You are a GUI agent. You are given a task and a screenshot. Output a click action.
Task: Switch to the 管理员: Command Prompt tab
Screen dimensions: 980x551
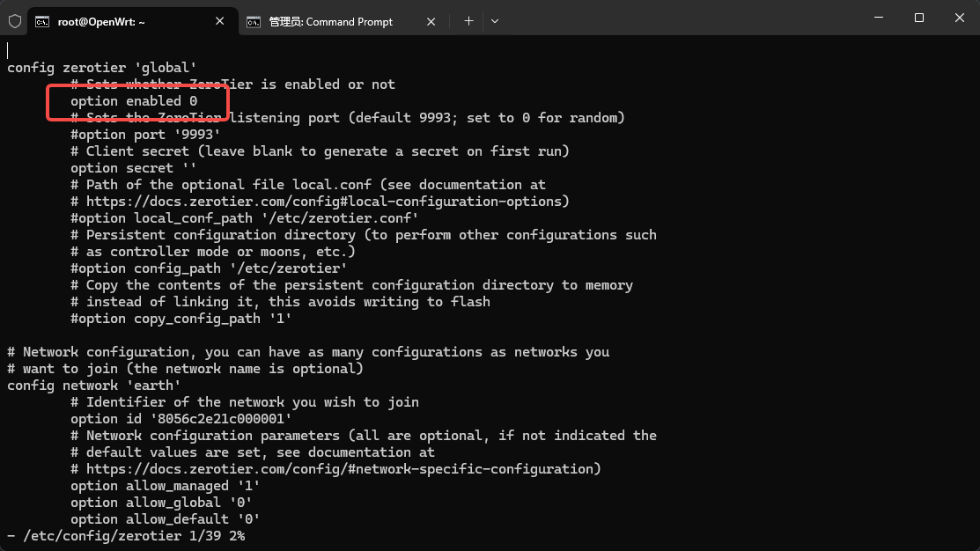(x=343, y=21)
